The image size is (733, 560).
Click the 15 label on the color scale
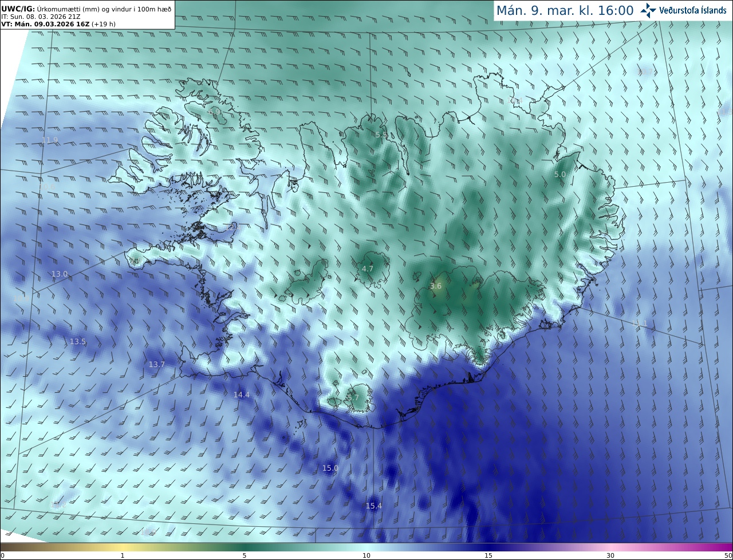coord(488,556)
